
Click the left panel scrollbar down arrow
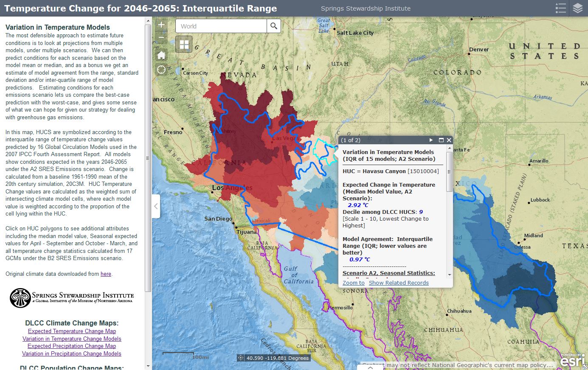point(148,366)
